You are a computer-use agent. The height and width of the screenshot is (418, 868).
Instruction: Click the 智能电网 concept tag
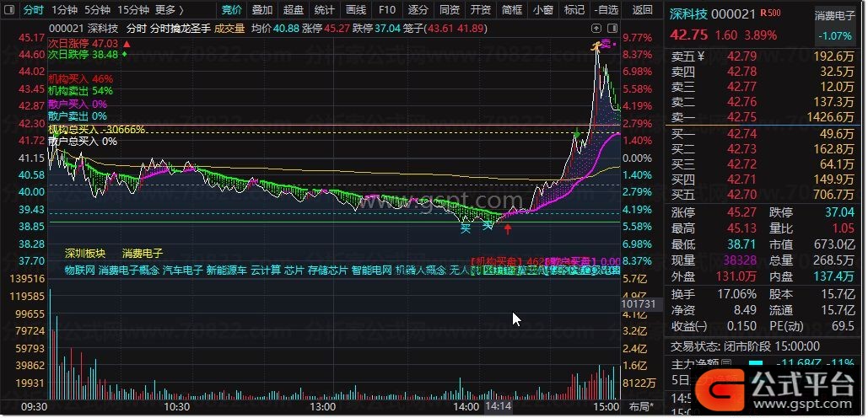372,271
